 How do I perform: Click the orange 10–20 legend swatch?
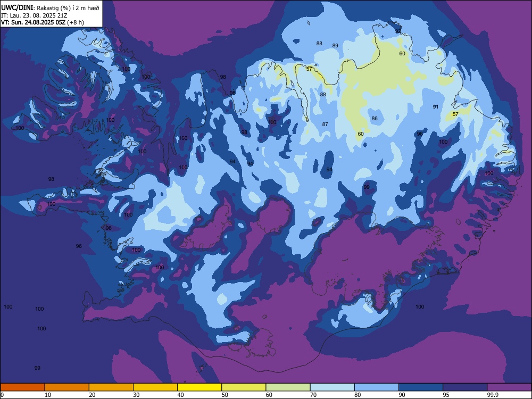tap(67, 387)
